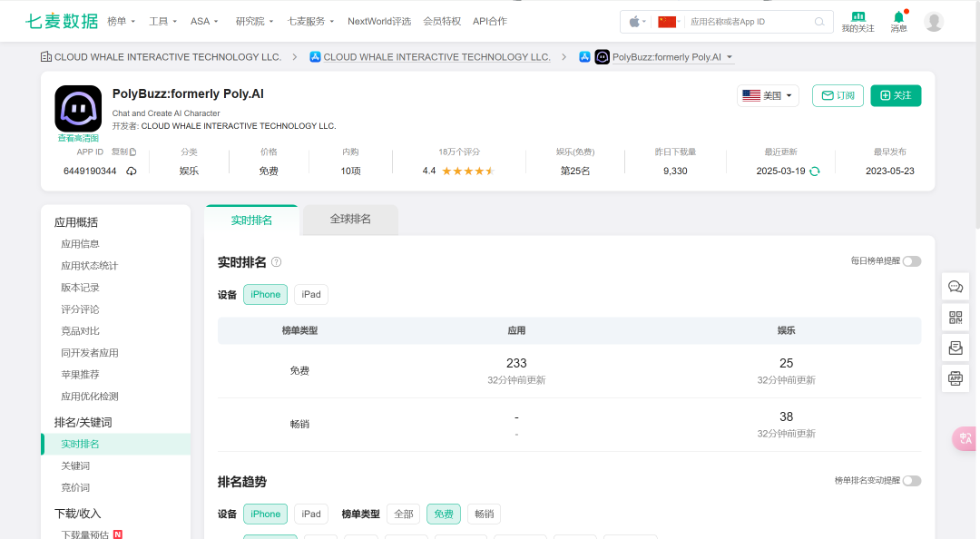Click the 七麦数据 logo
The image size is (980, 539).
[62, 21]
